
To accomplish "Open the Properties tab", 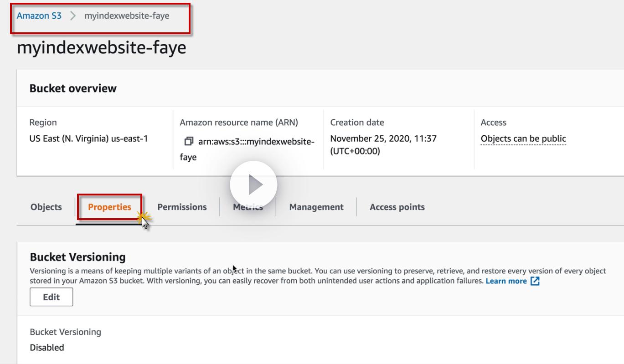I will coord(109,207).
